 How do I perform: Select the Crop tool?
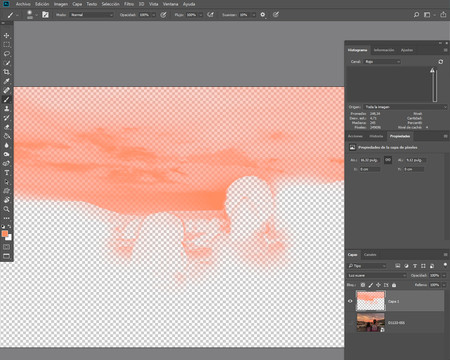pos(6,72)
